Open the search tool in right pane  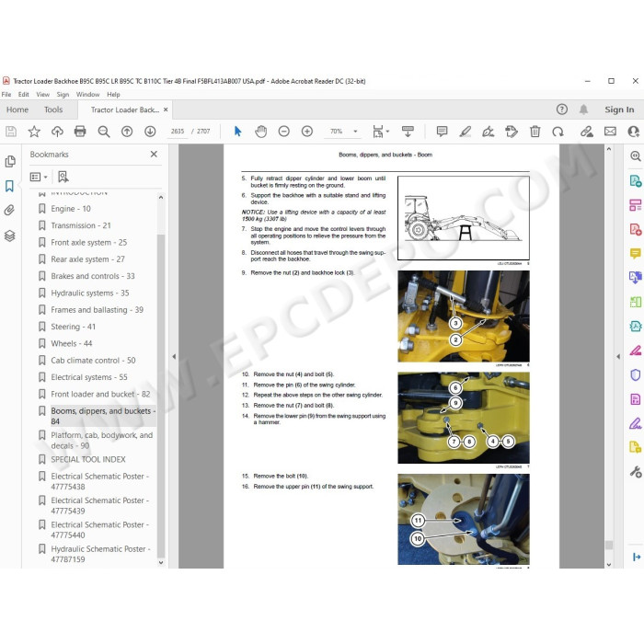[636, 156]
